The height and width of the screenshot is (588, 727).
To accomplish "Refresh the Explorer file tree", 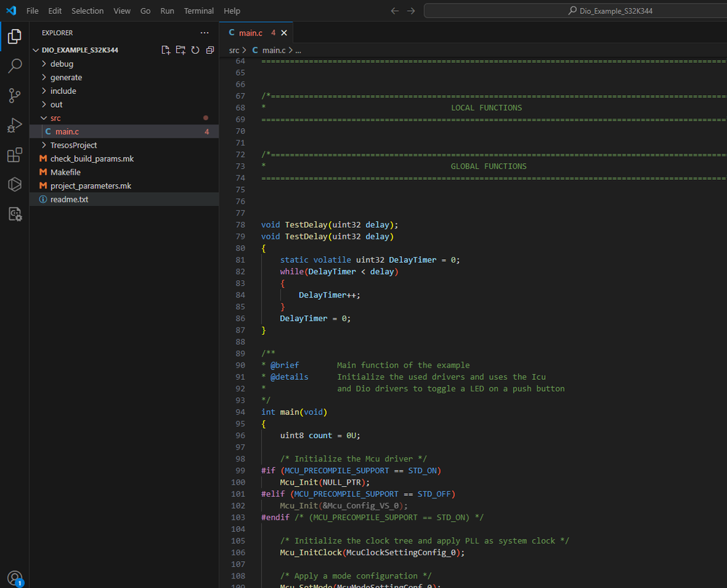I will point(195,50).
